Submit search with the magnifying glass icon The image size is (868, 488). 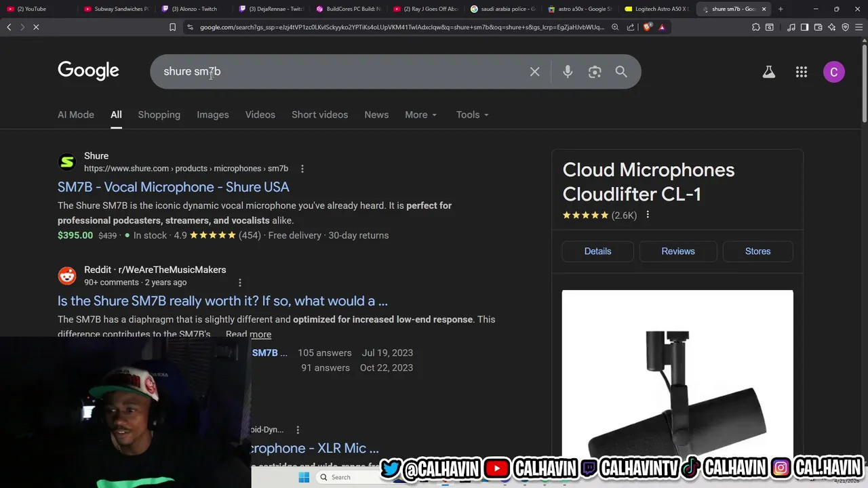(x=621, y=71)
